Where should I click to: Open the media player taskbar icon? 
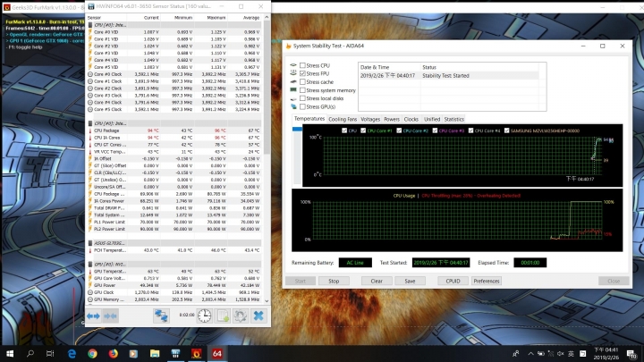[x=133, y=353]
